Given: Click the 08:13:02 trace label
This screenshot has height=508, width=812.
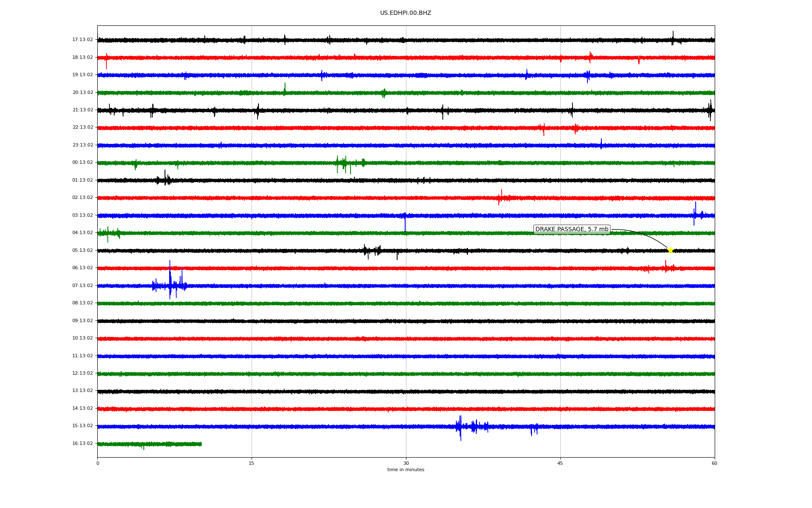Looking at the screenshot, I should coord(82,303).
